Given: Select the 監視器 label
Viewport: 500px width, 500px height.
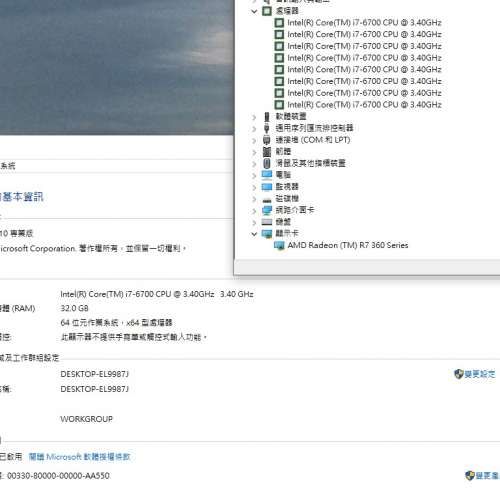Looking at the screenshot, I should pos(287,187).
